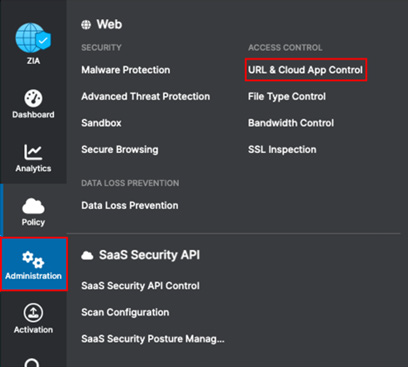
Task: Click the Web globe icon header
Action: pos(86,25)
